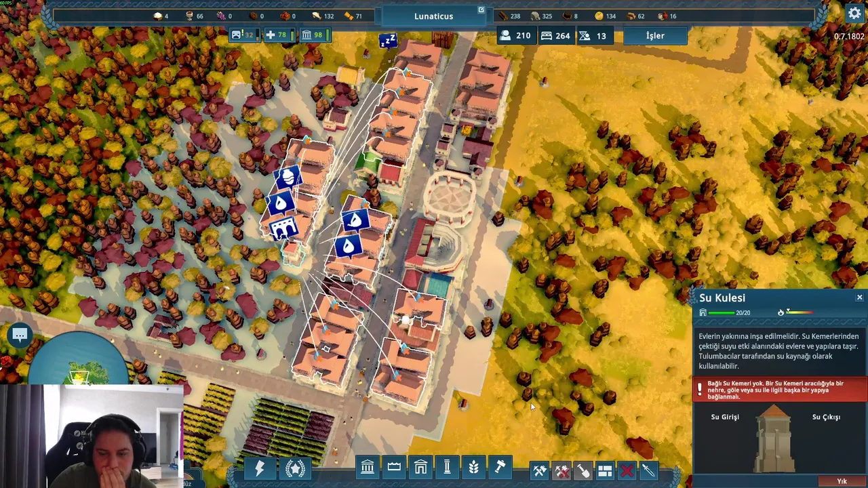This screenshot has width=868, height=488.
Task: Click the Yık demolish button
Action: 842,481
